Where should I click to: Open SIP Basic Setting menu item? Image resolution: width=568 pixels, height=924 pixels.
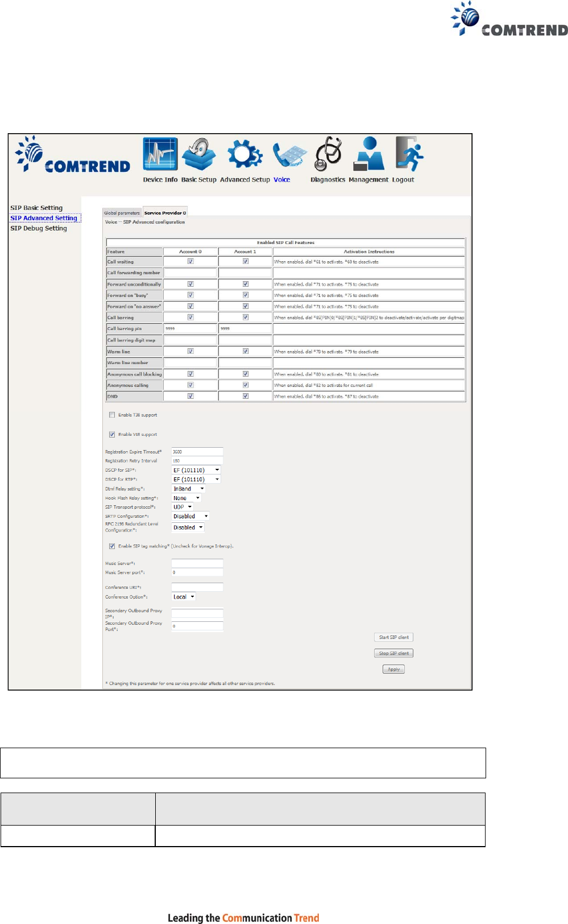click(x=36, y=208)
